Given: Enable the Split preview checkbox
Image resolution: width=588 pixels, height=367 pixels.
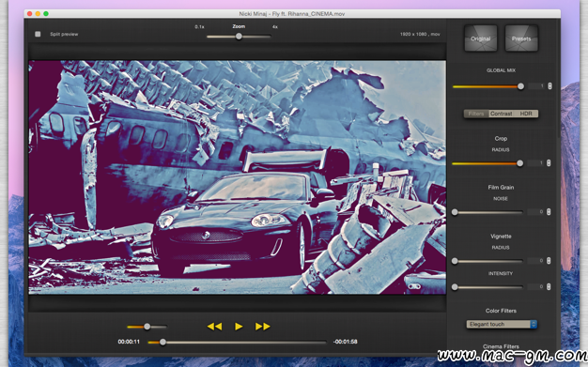Looking at the screenshot, I should pos(38,34).
